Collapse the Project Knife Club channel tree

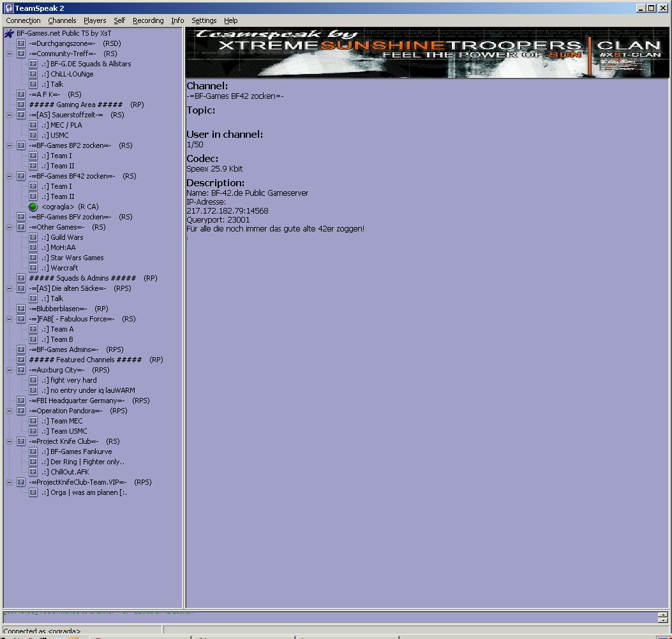9,441
